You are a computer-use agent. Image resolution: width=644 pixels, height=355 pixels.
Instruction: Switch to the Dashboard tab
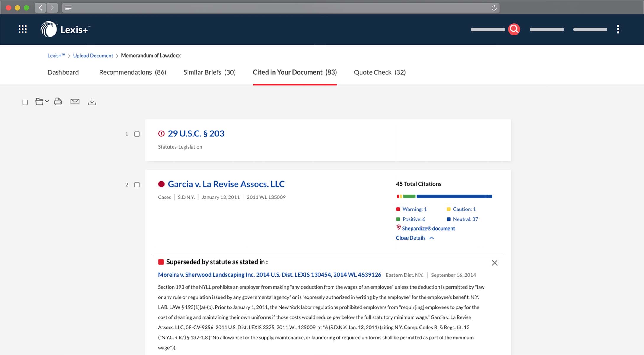pos(63,72)
